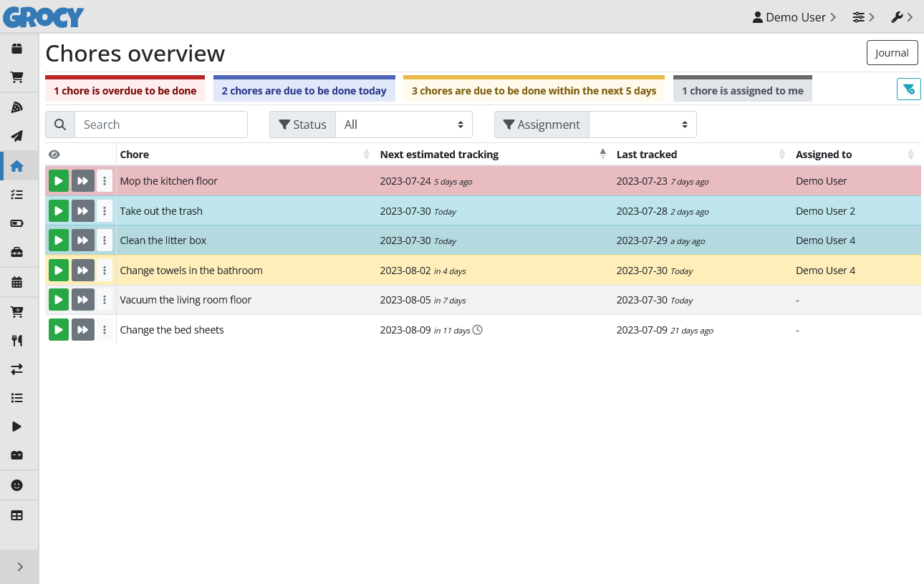Viewport: 924px width, 584px height.
Task: Skip next 'Take out the trash' schedule
Action: 83,211
